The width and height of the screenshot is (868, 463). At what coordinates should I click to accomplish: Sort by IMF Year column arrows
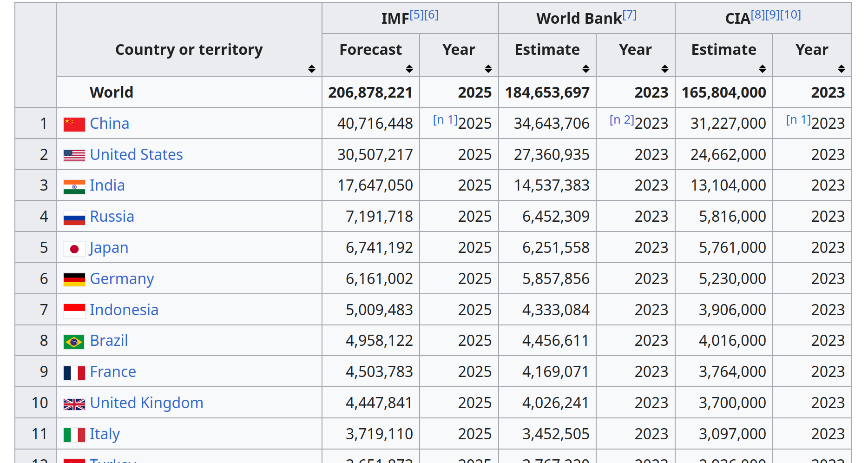488,69
